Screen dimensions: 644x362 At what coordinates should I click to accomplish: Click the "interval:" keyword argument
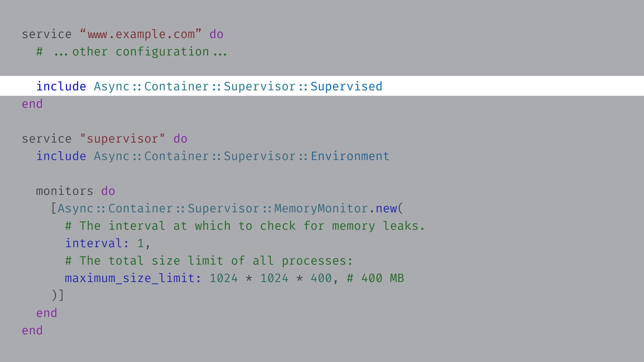(97, 243)
